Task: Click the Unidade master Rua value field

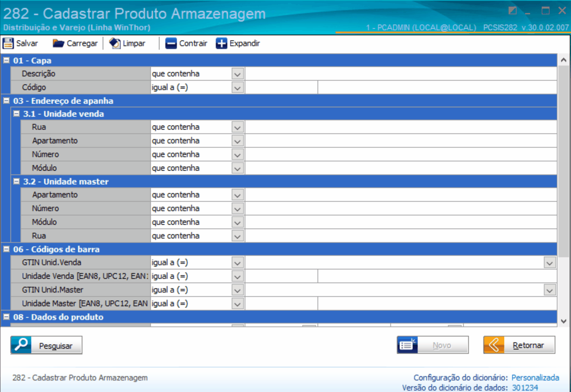Action: [401, 236]
